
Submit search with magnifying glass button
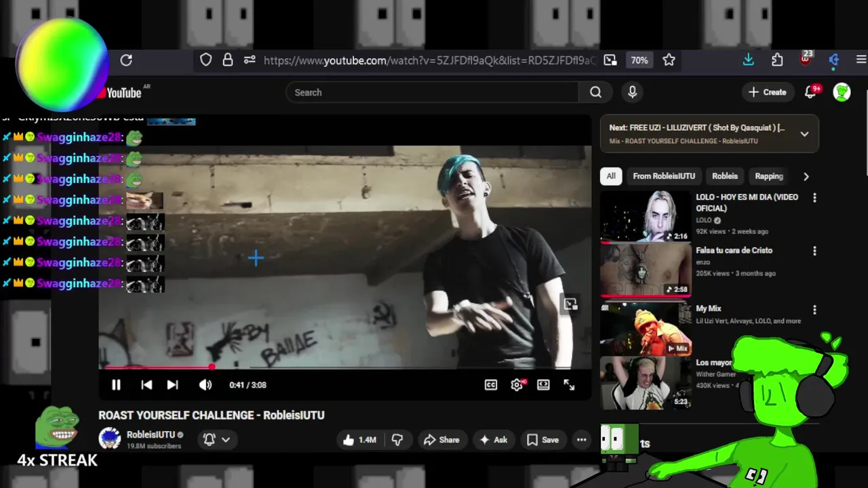pos(595,92)
